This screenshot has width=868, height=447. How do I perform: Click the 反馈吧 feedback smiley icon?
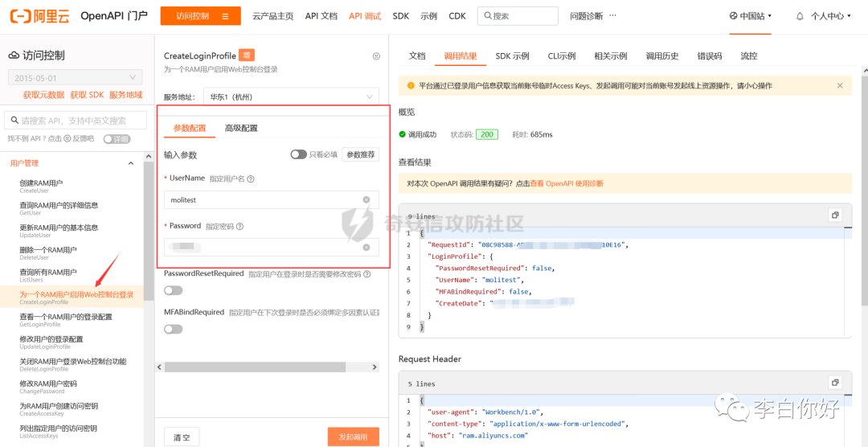click(x=68, y=138)
